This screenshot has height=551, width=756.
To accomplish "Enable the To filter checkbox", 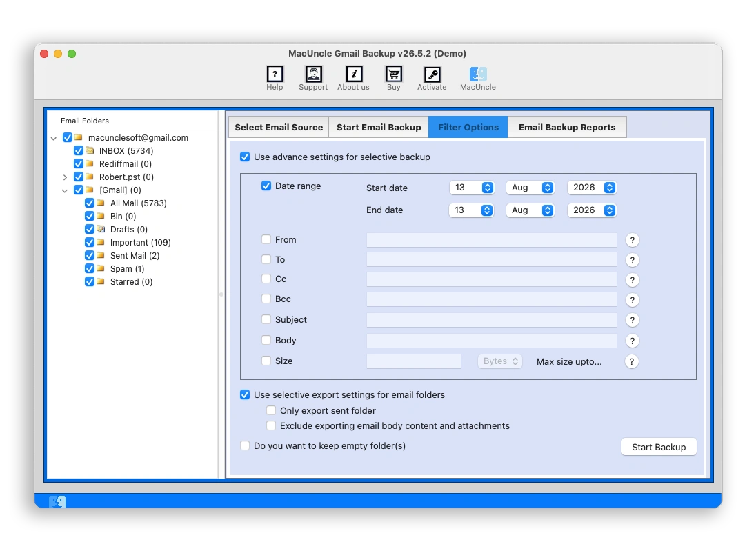I will (x=266, y=259).
